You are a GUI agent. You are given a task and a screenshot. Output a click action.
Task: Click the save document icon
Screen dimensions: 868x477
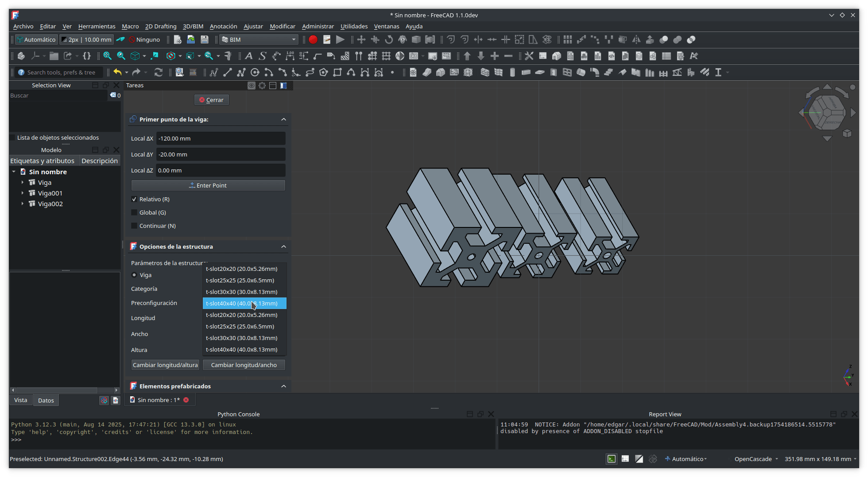click(x=204, y=40)
